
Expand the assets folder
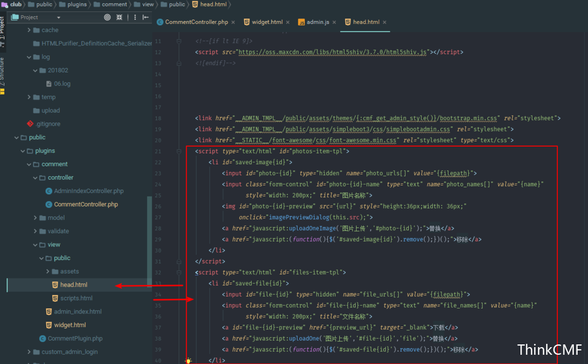47,272
